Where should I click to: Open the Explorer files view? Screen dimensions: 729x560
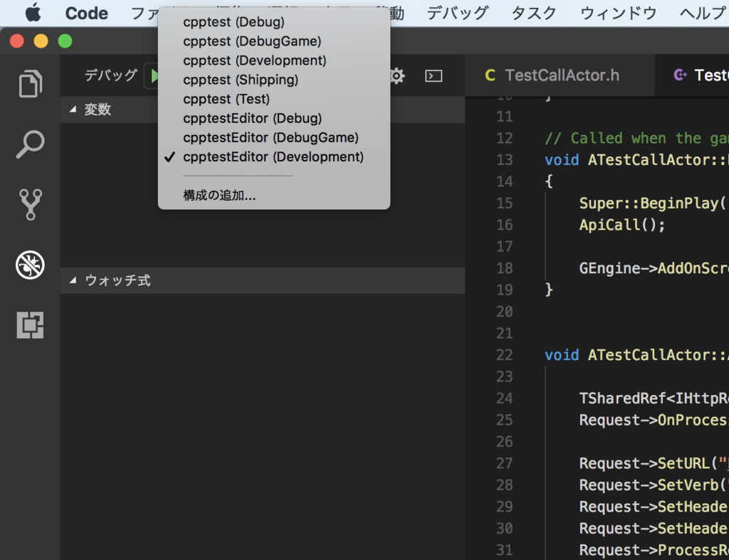click(30, 84)
